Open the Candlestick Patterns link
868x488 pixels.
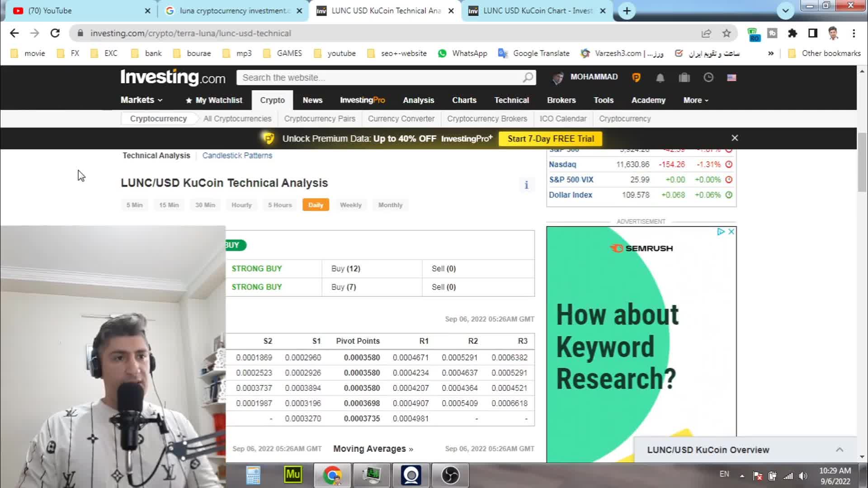(237, 155)
